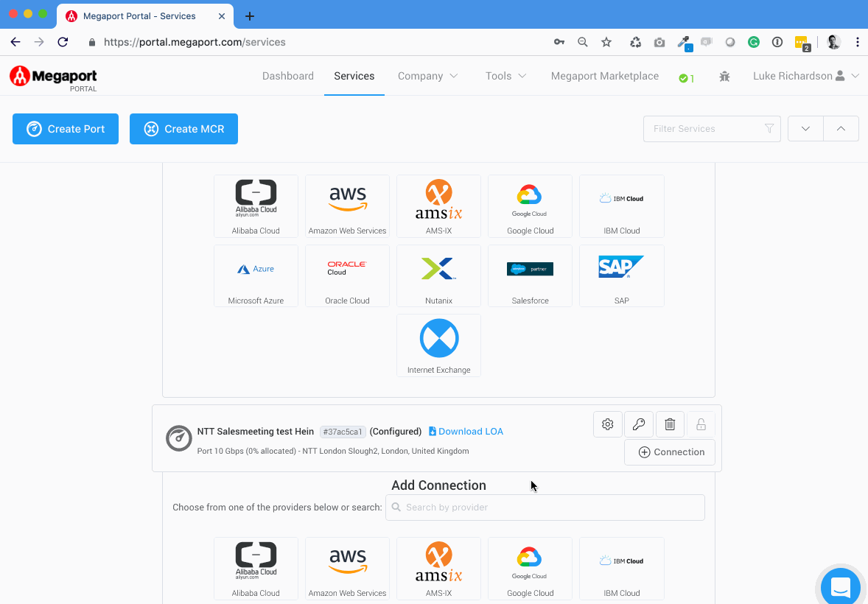Select Alibaba Cloud in lower Add Connection grid
Screen dimensions: 868x604
[x=256, y=569]
